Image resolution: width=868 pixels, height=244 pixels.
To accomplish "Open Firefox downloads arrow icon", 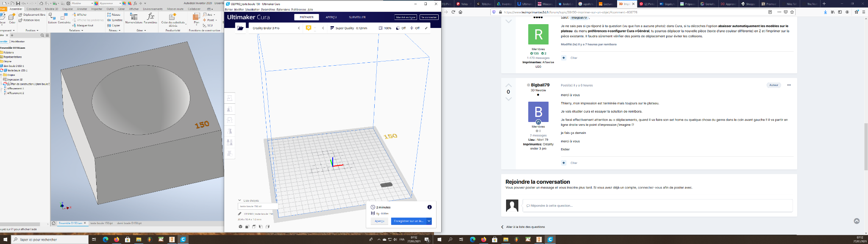I will [825, 12].
